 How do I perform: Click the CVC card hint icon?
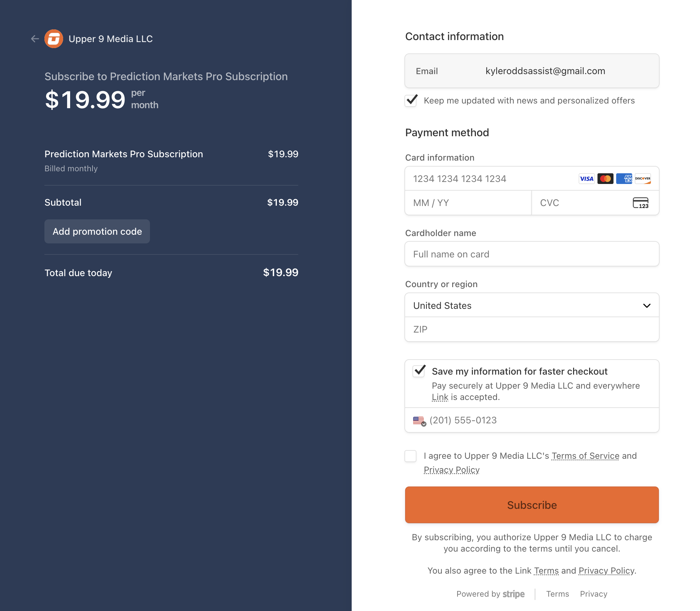tap(641, 203)
